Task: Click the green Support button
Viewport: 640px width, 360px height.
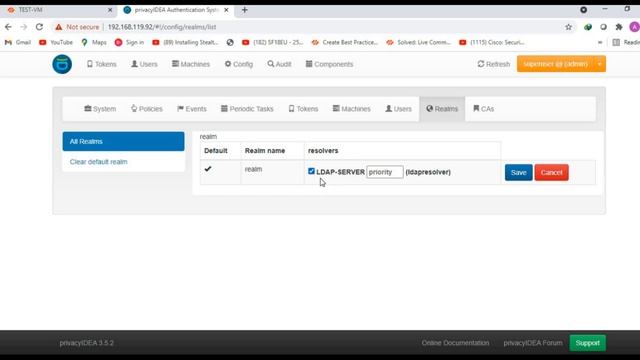Action: tap(588, 343)
